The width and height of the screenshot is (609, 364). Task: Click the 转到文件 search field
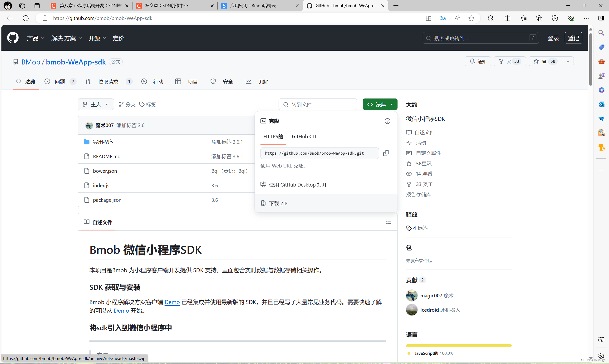(318, 104)
